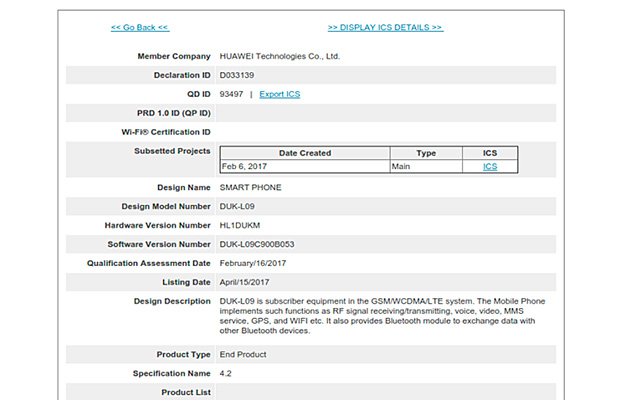Viewport: 620px width, 400px height.
Task: Click the 'PRD 1.0 ID (QP ID)' label
Action: pos(174,113)
